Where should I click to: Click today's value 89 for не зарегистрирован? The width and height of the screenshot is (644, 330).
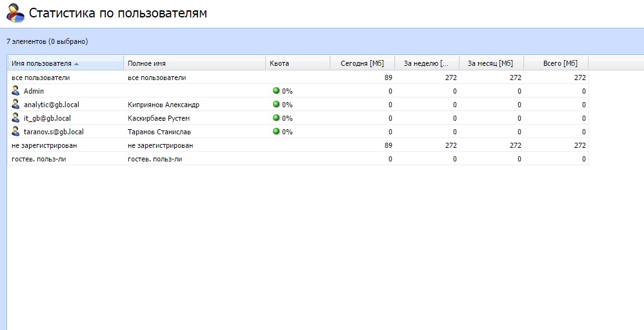tap(388, 145)
